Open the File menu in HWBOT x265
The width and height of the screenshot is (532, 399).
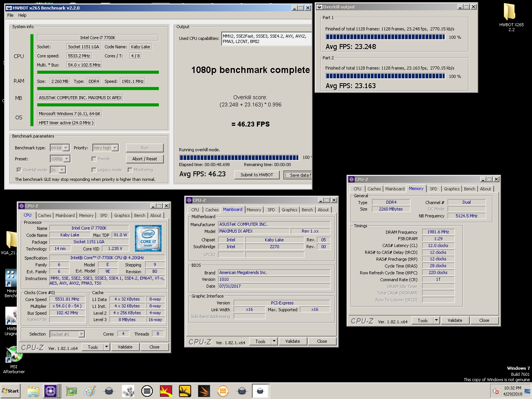[10, 15]
